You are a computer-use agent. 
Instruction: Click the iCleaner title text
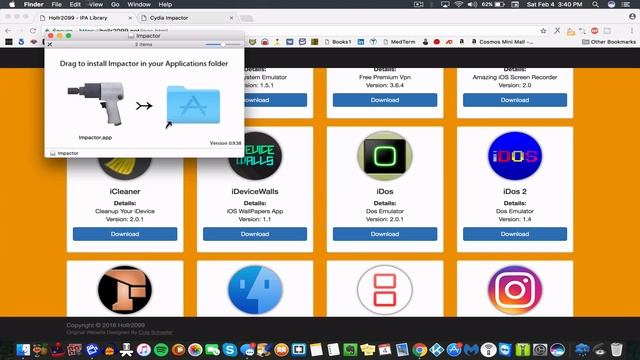[125, 191]
